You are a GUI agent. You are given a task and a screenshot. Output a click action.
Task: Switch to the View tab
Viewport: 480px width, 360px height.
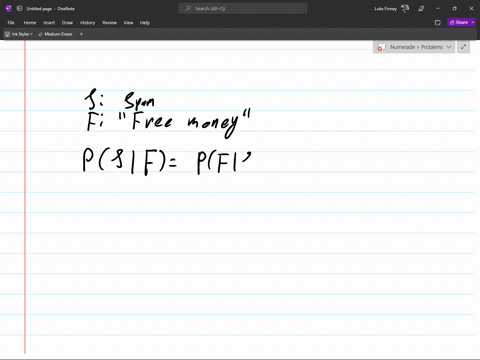point(128,23)
